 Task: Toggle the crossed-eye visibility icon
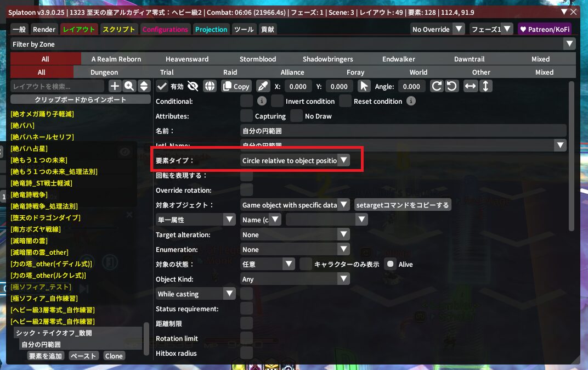point(193,86)
